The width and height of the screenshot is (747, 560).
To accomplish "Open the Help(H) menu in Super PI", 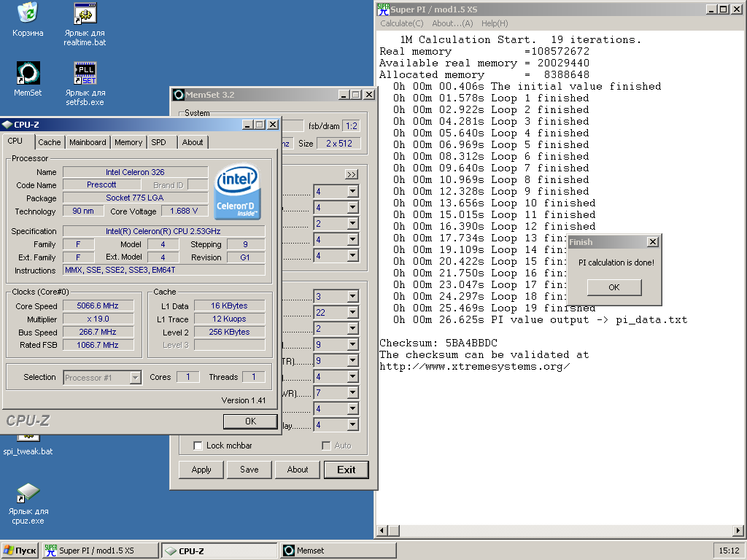I will [495, 23].
